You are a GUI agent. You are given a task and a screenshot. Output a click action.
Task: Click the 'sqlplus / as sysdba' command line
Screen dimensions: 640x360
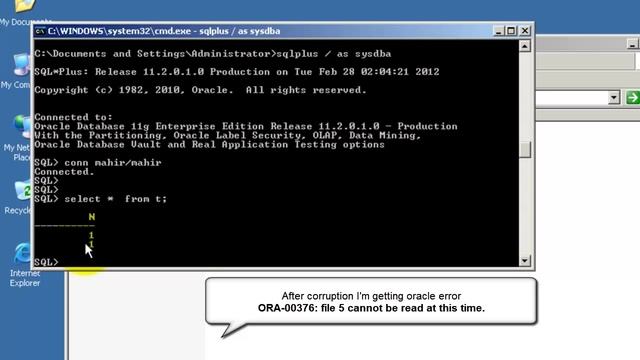(213, 54)
